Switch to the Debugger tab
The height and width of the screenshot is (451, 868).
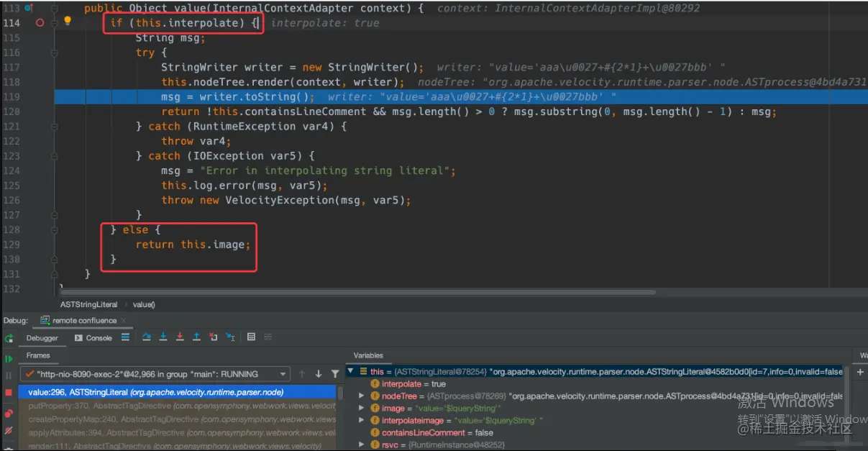[42, 338]
